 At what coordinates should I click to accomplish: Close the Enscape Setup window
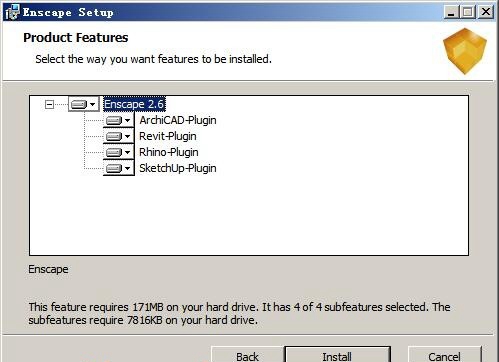click(x=486, y=12)
